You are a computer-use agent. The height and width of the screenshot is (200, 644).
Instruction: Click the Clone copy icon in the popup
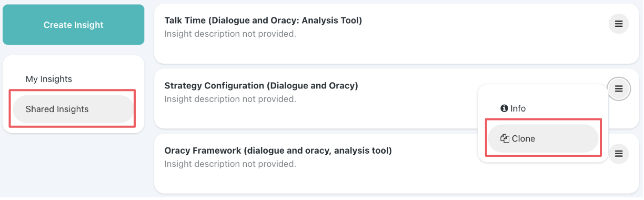[x=505, y=138]
